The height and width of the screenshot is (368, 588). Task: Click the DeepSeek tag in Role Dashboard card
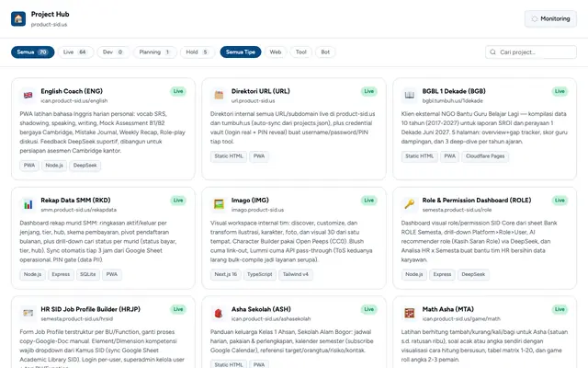tap(473, 274)
